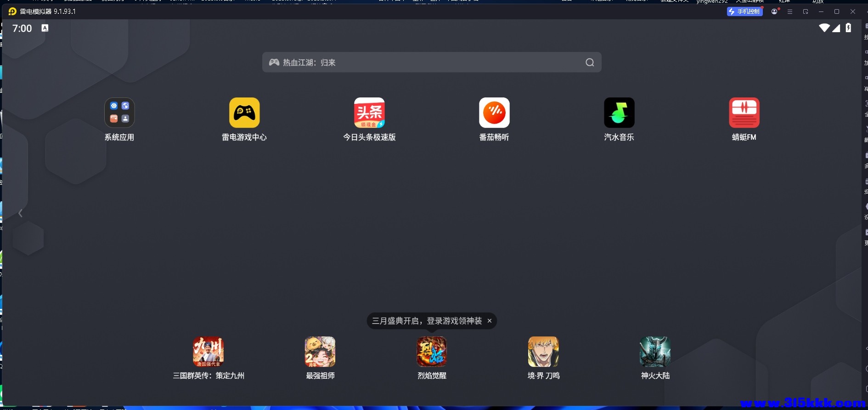This screenshot has width=868, height=410.
Task: Open 神火大陆 game
Action: [x=655, y=352]
